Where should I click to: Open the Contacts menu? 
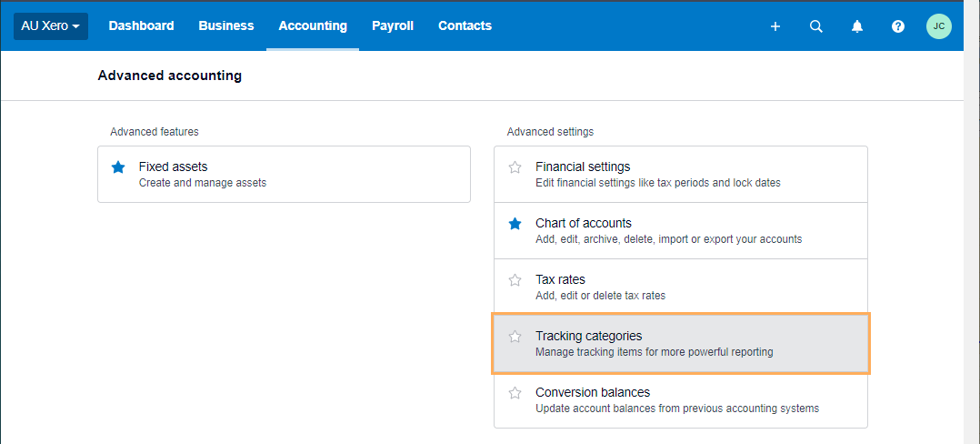pyautogui.click(x=465, y=26)
